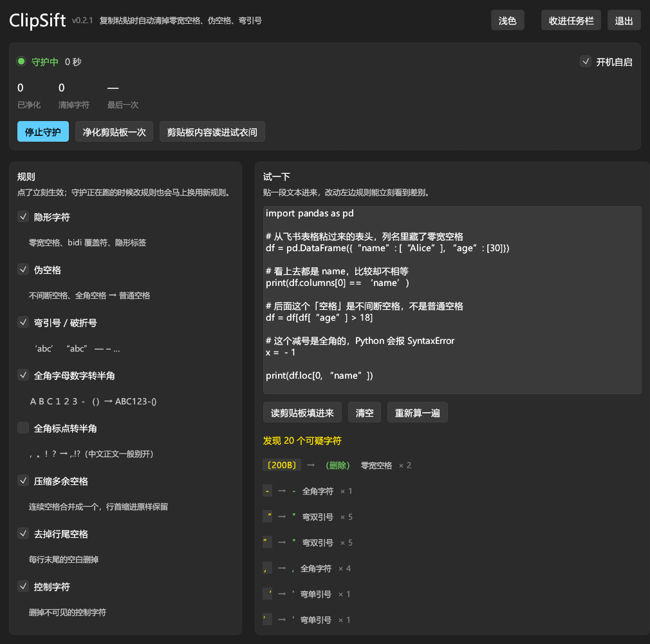Click 重新算一遍 recalculate button
Image resolution: width=650 pixels, height=644 pixels.
click(x=418, y=412)
